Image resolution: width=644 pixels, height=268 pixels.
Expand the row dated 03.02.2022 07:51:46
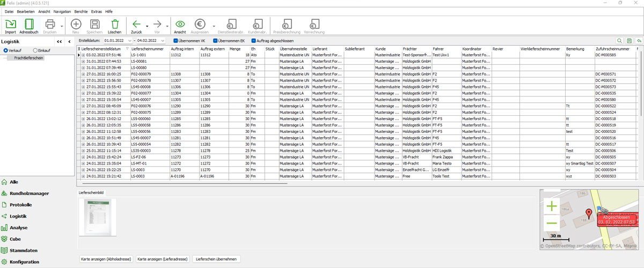coord(83,55)
